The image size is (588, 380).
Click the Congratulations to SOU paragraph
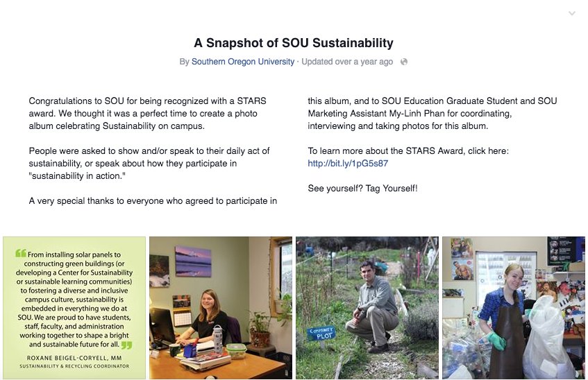[x=148, y=114]
